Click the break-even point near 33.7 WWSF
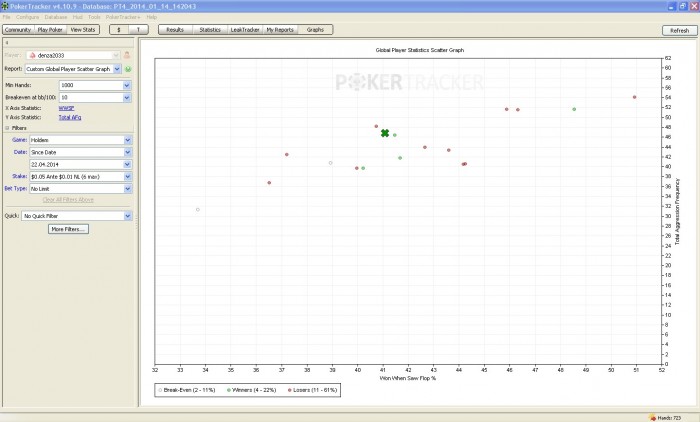Image resolution: width=700 pixels, height=422 pixels. click(x=198, y=209)
